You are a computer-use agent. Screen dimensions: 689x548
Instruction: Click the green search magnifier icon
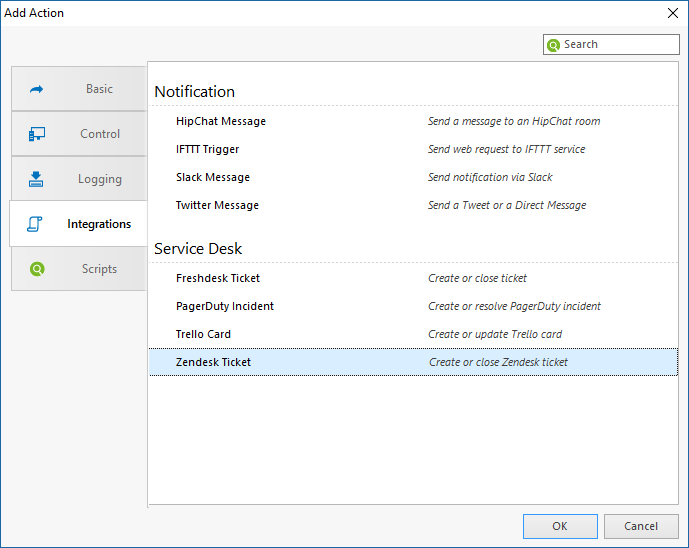click(x=553, y=45)
